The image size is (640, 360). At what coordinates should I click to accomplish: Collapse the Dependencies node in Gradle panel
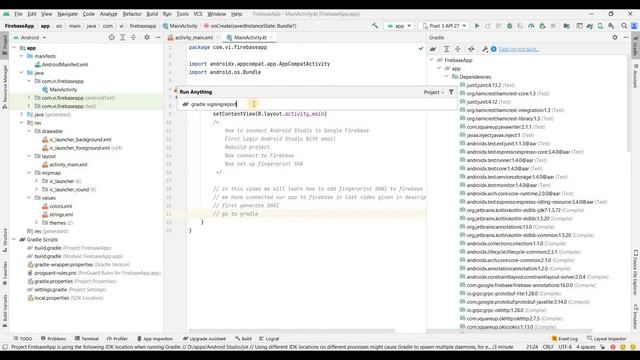point(447,77)
